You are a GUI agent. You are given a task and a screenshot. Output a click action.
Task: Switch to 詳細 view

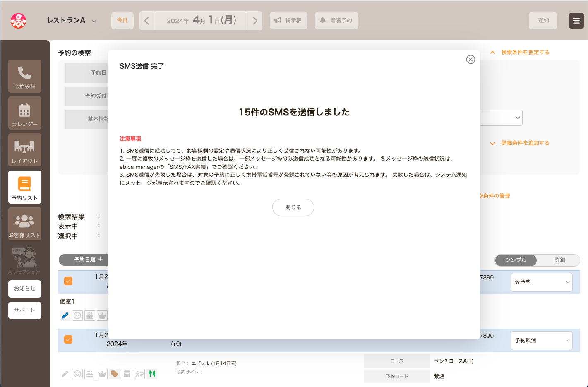[x=559, y=260]
